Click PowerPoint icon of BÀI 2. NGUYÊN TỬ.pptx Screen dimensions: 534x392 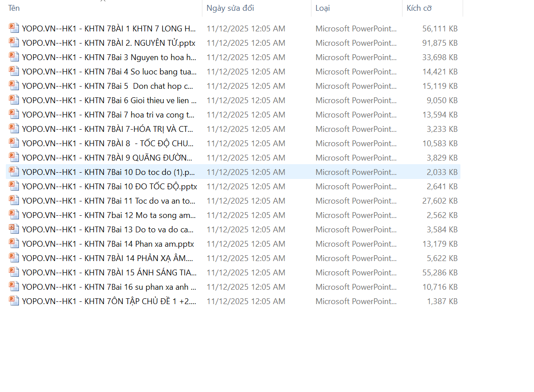point(14,43)
